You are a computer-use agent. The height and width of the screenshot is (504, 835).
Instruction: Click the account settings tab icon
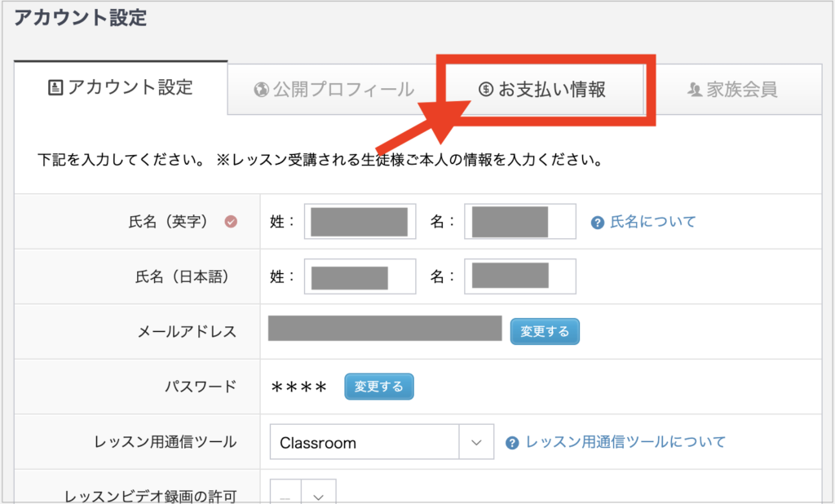pyautogui.click(x=55, y=87)
